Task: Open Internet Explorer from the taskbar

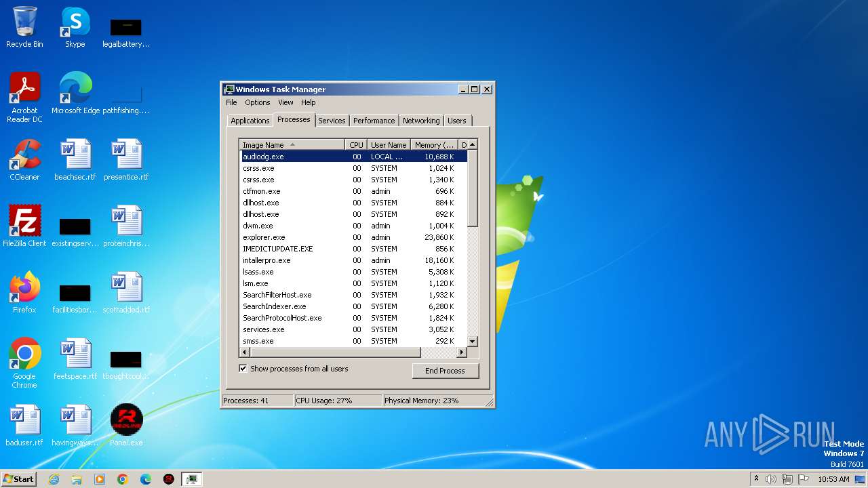Action: coord(54,479)
